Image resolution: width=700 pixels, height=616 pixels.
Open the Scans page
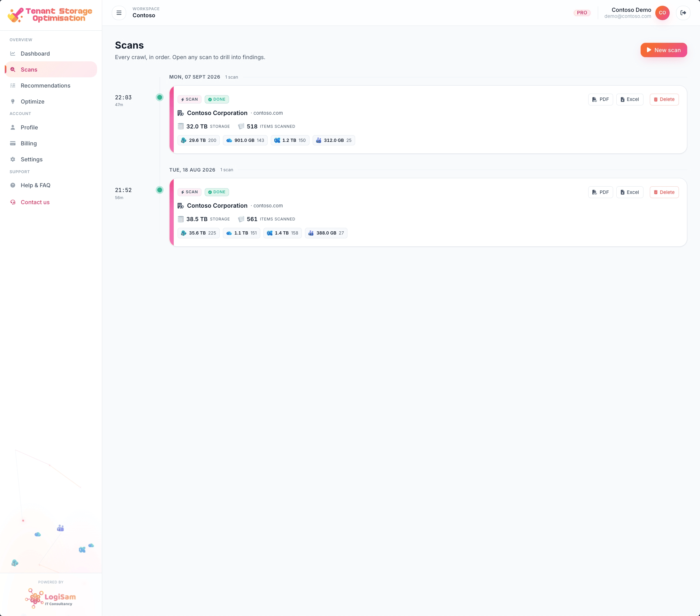tap(51, 70)
